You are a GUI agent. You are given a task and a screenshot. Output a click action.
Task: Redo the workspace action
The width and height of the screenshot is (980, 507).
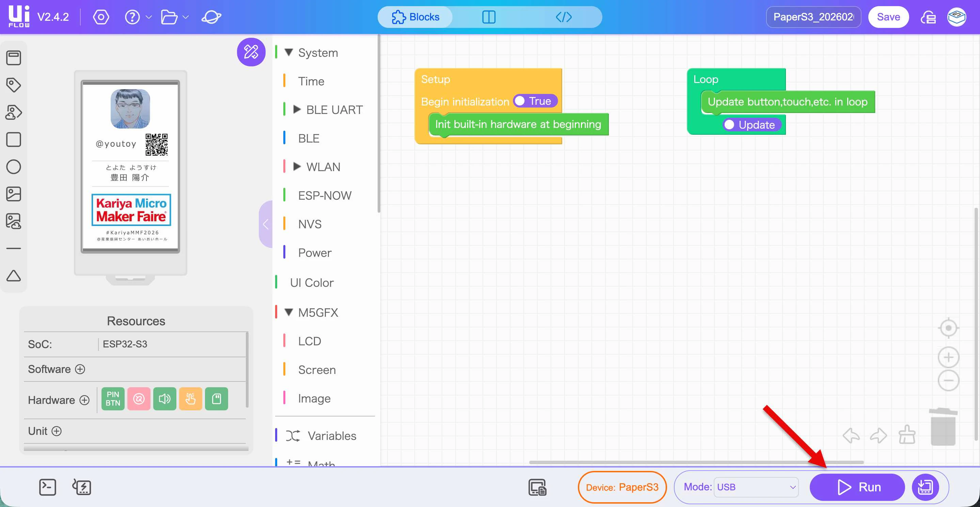click(879, 436)
